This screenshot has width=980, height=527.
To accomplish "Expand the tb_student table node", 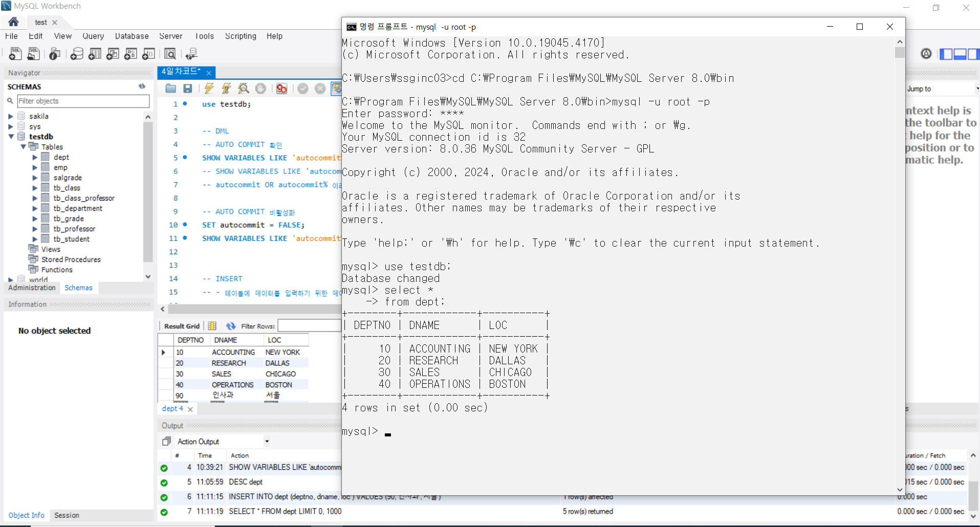I will 35,239.
